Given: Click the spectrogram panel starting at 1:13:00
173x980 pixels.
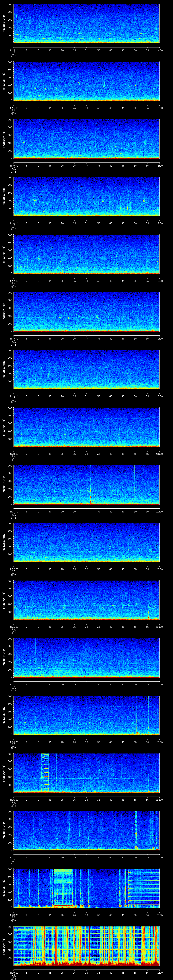Looking at the screenshot, I should pos(87,24).
